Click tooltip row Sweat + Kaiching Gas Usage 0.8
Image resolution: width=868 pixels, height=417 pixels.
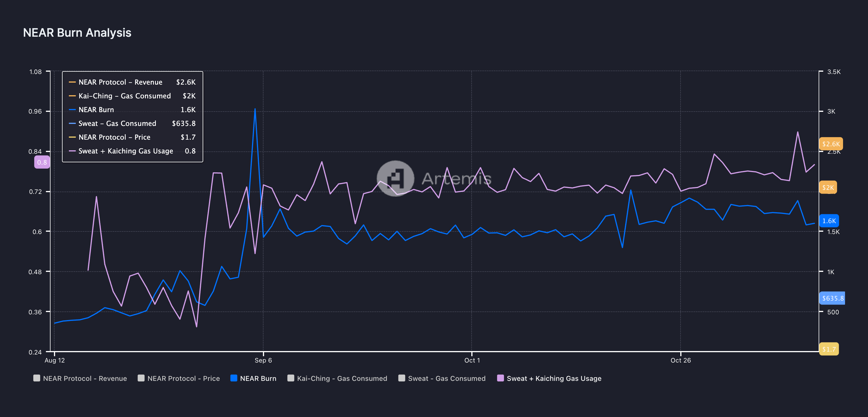[132, 151]
